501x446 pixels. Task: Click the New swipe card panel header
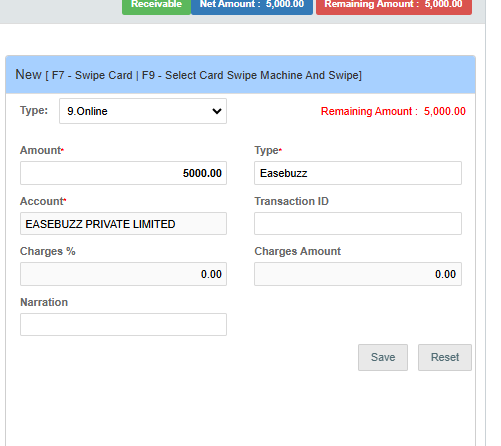pyautogui.click(x=240, y=75)
